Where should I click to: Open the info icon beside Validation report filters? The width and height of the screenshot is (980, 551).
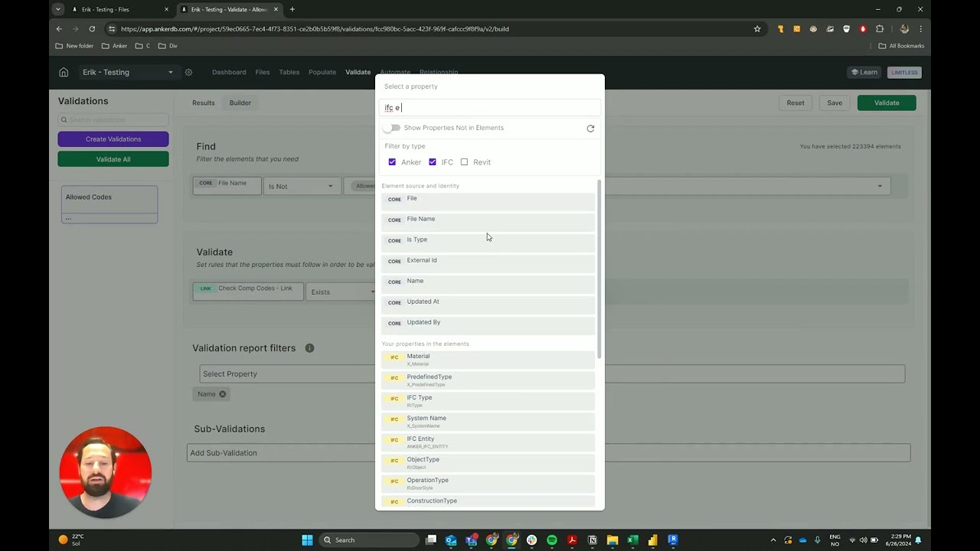click(309, 348)
